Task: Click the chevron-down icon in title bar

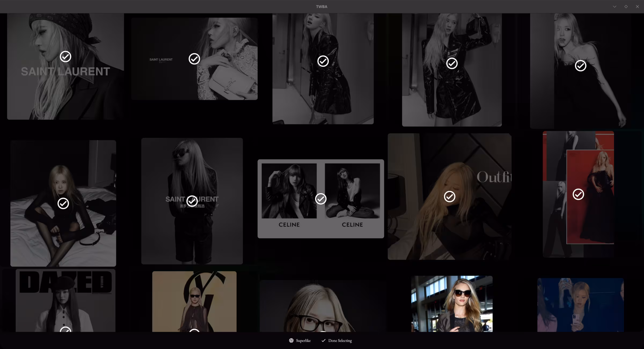Action: click(614, 6)
